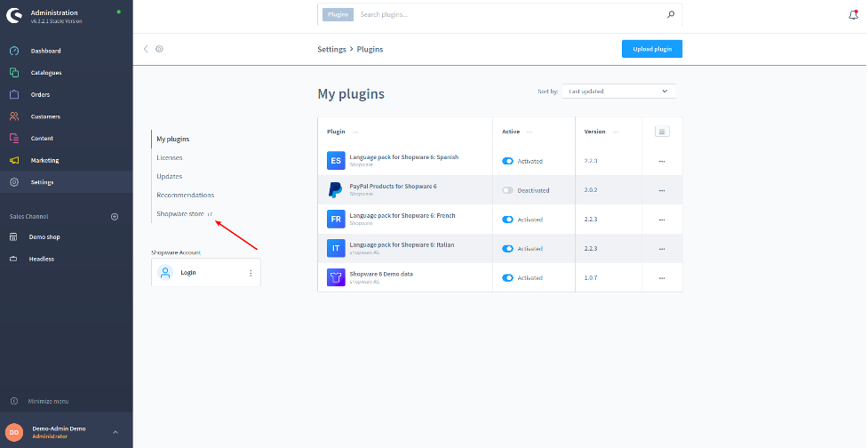
Task: Toggle off Shopware 6 Demo data plugin
Action: click(x=507, y=277)
